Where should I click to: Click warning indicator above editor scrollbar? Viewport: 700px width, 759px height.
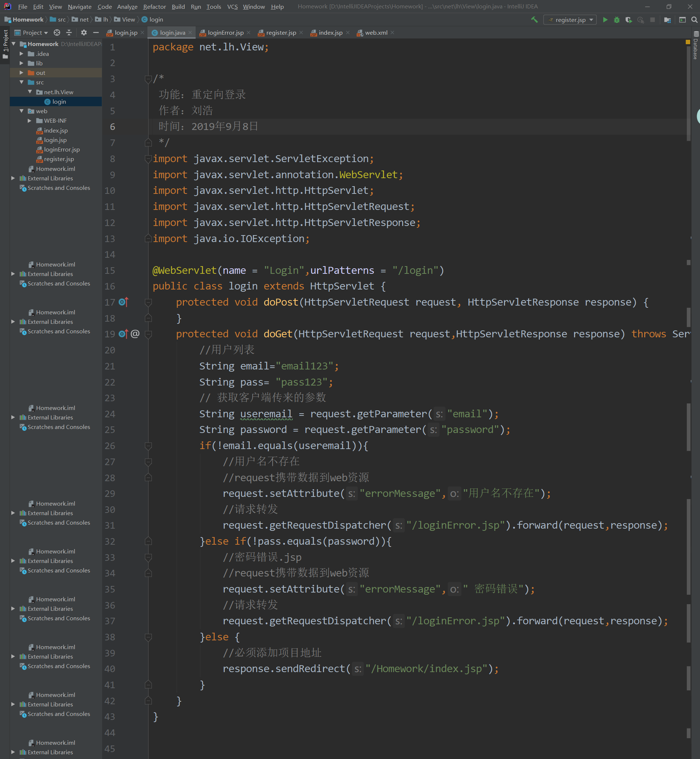click(688, 42)
